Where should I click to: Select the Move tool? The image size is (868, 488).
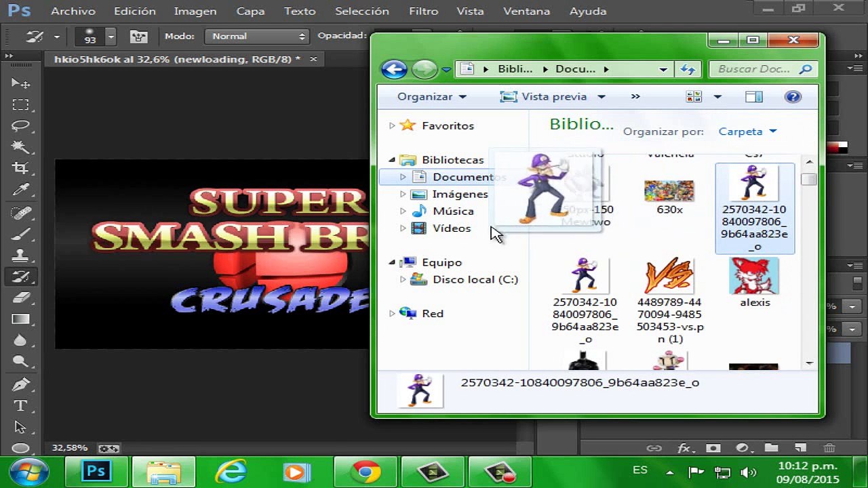20,83
